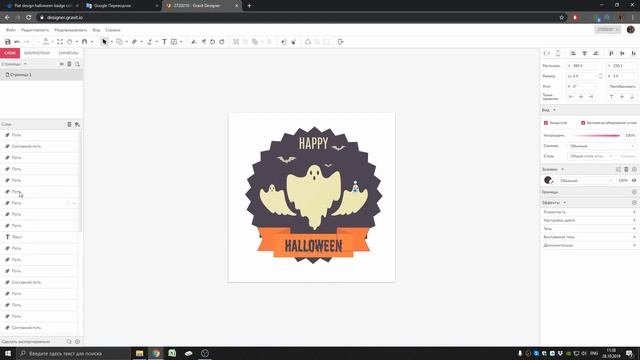This screenshot has height=360, width=640.
Task: Select the Pen tool icon
Action: click(134, 42)
